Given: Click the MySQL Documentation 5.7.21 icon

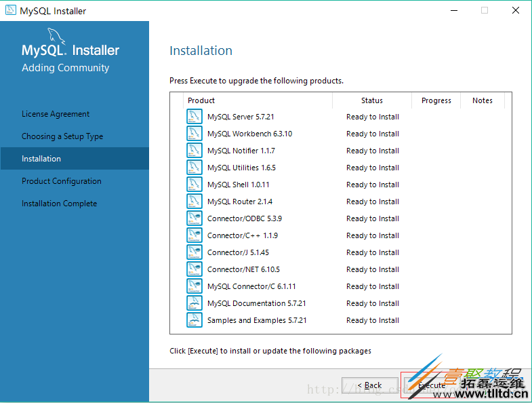Looking at the screenshot, I should pos(195,303).
